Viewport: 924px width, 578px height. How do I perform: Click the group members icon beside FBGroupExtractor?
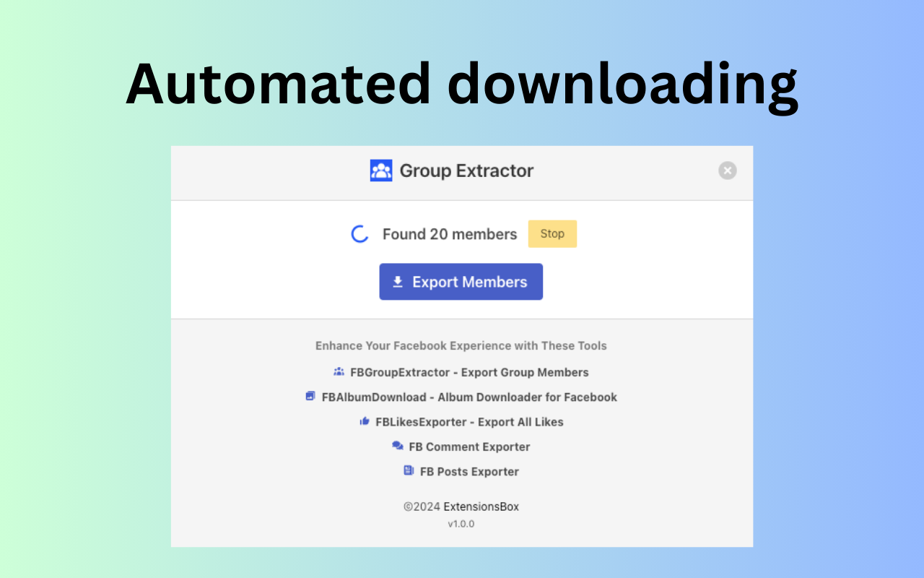[x=339, y=371]
